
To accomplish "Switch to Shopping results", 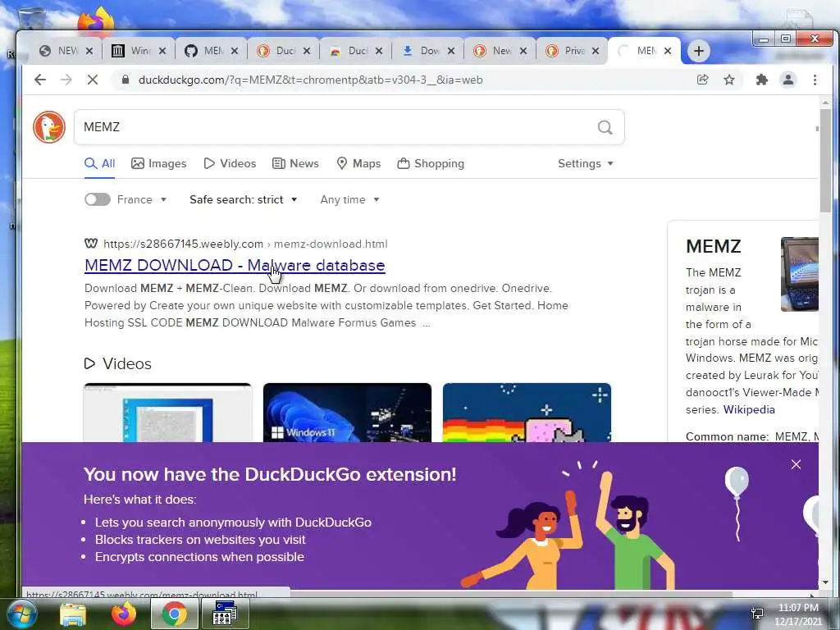I will [x=431, y=163].
